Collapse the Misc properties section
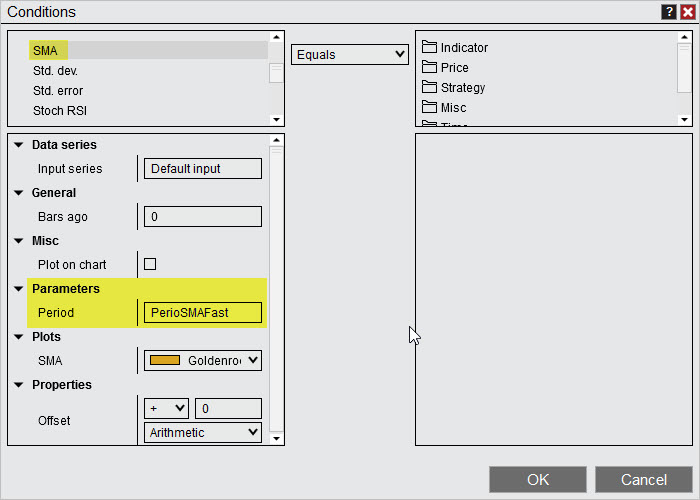The width and height of the screenshot is (700, 500). (19, 241)
